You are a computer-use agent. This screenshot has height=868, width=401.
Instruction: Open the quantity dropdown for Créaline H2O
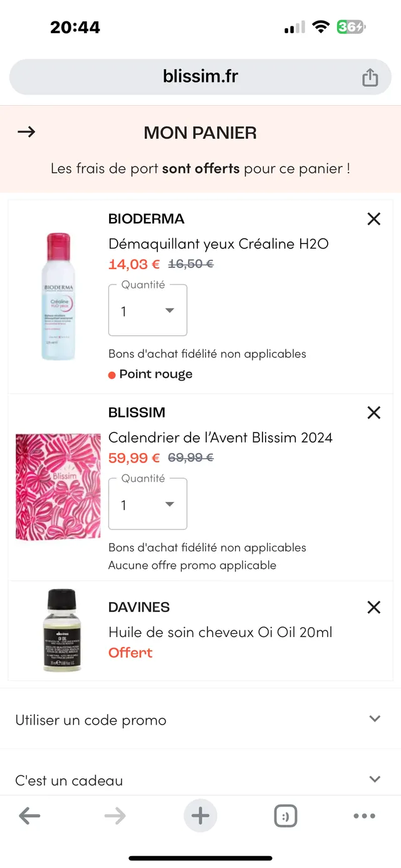click(147, 310)
